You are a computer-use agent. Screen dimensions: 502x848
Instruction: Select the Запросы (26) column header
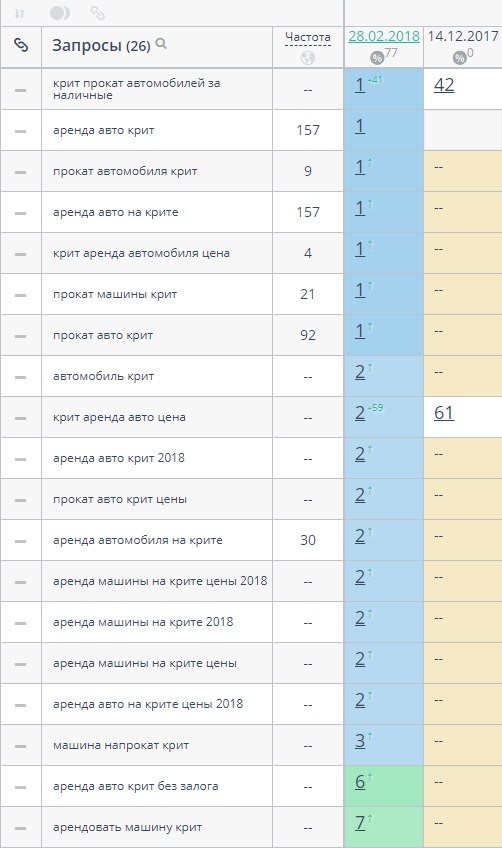[101, 46]
